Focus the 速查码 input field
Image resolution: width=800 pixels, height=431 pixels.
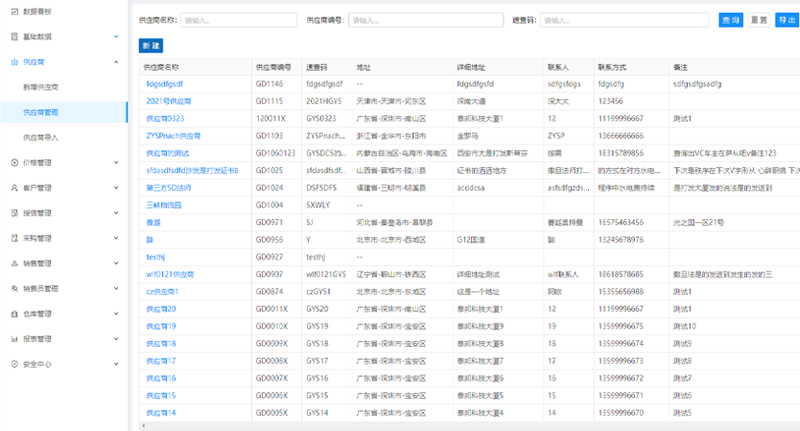[624, 20]
